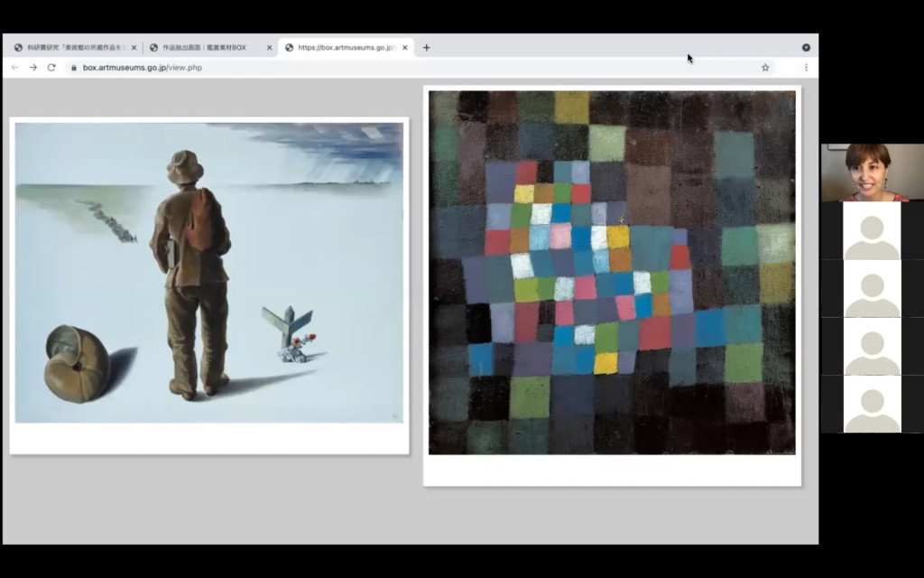Viewport: 924px width, 578px height.
Task: Close the 鑑賞素材BOX tab
Action: [x=269, y=47]
